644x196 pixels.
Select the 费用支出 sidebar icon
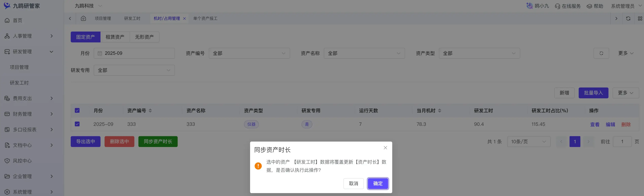pos(7,98)
